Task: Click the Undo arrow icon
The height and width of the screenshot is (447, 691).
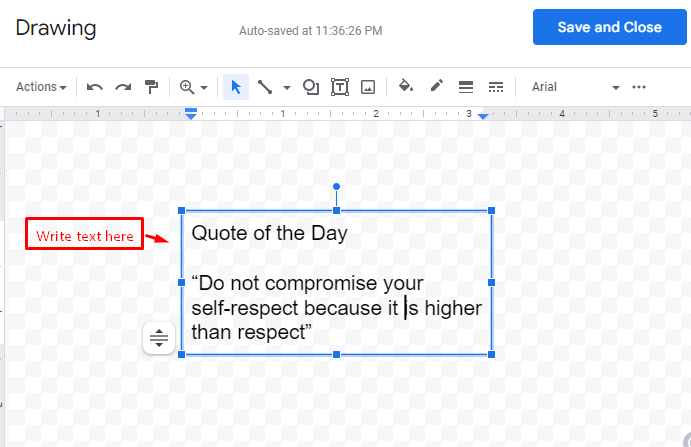Action: click(94, 87)
